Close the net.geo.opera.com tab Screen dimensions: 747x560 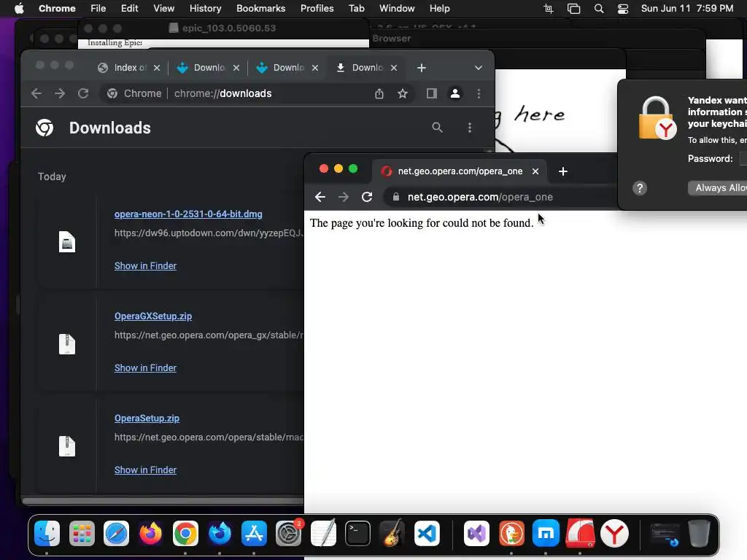tap(535, 171)
